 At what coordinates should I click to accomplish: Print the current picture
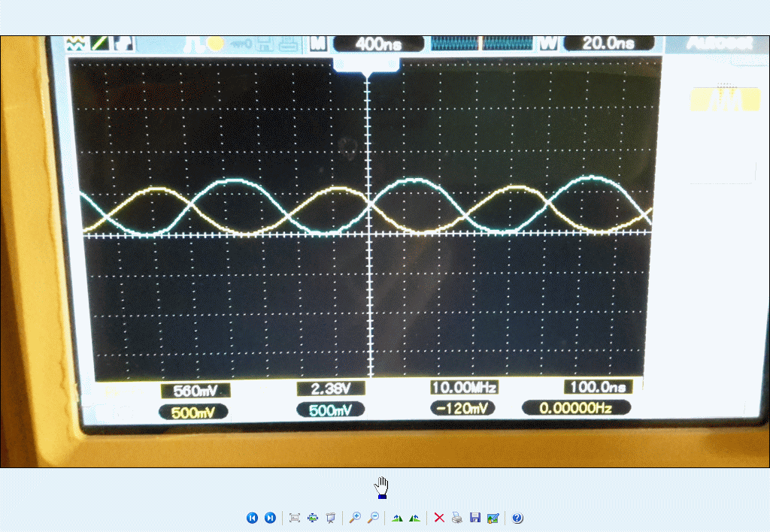coord(456,518)
